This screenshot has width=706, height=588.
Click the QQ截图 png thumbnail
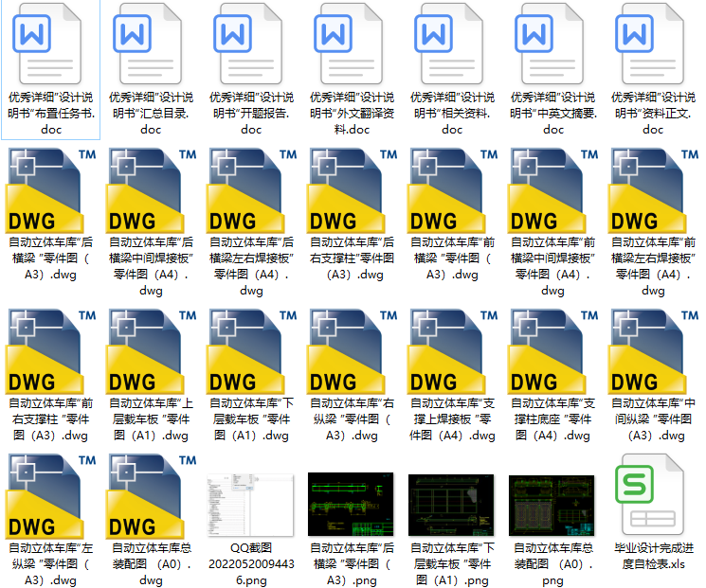pos(251,505)
